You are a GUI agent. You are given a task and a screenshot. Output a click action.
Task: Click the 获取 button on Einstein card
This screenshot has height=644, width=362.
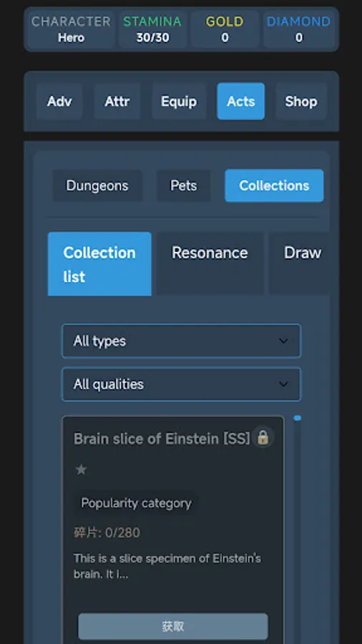coord(173,626)
